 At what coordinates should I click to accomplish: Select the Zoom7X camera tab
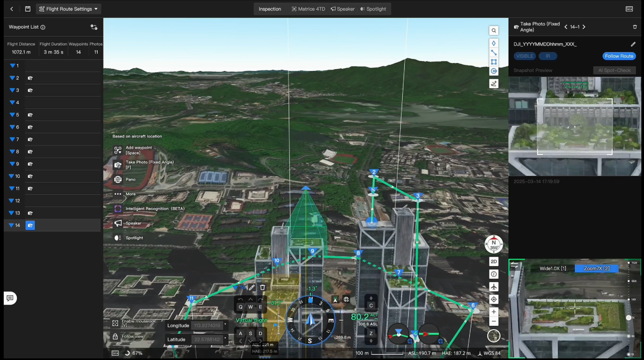(x=596, y=268)
